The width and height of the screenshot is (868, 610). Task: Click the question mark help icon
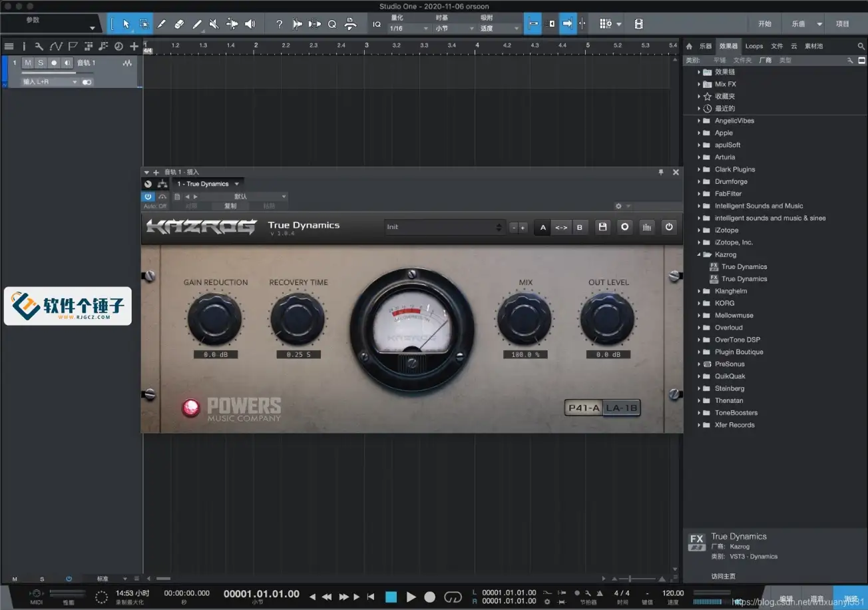pyautogui.click(x=279, y=24)
